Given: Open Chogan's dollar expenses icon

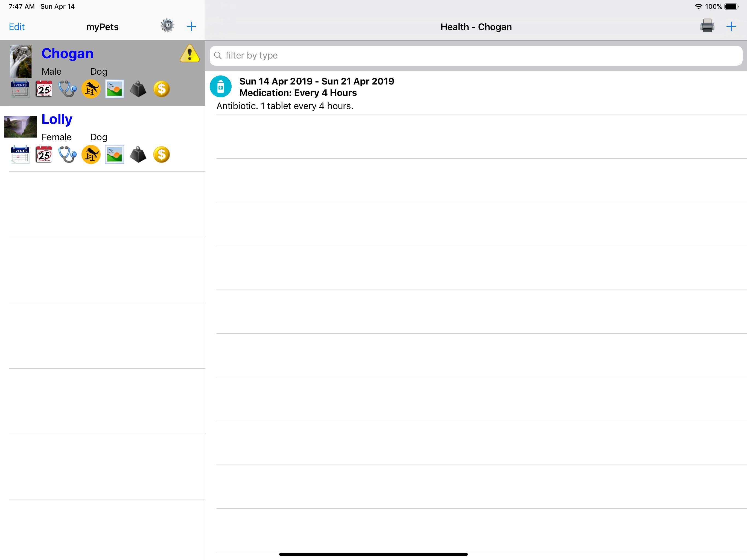Looking at the screenshot, I should 161,89.
